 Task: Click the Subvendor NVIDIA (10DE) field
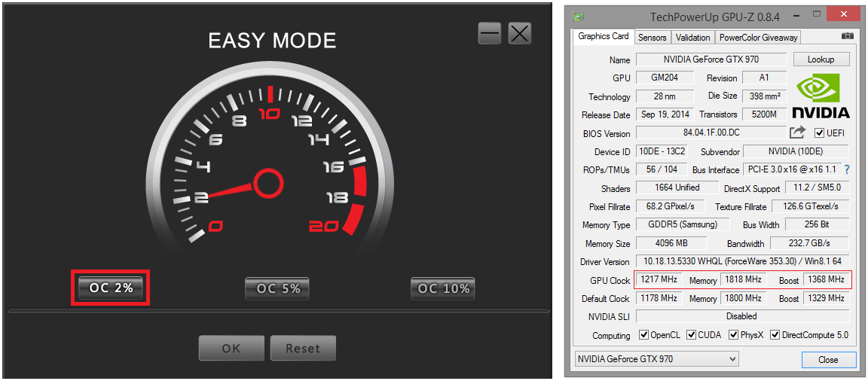click(796, 151)
